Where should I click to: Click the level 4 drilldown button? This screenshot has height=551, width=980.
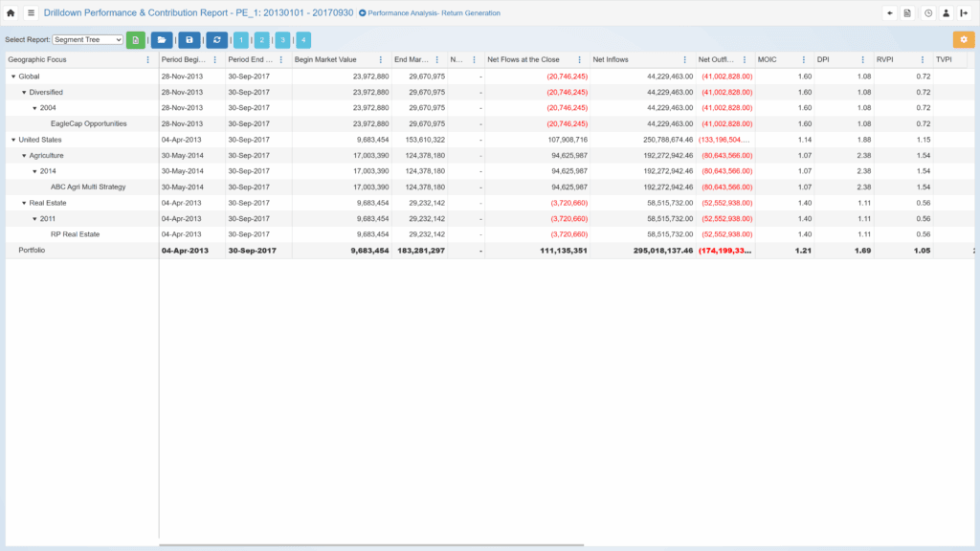coord(303,40)
